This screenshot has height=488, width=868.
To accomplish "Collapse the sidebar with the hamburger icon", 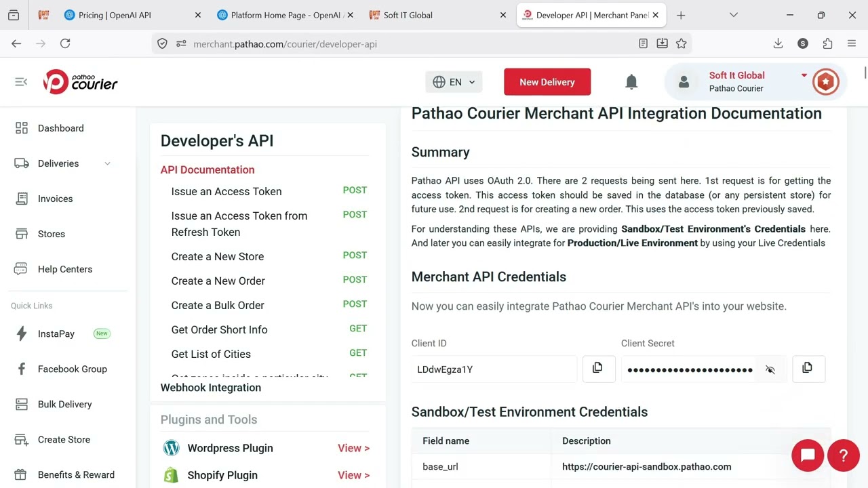I will point(21,82).
